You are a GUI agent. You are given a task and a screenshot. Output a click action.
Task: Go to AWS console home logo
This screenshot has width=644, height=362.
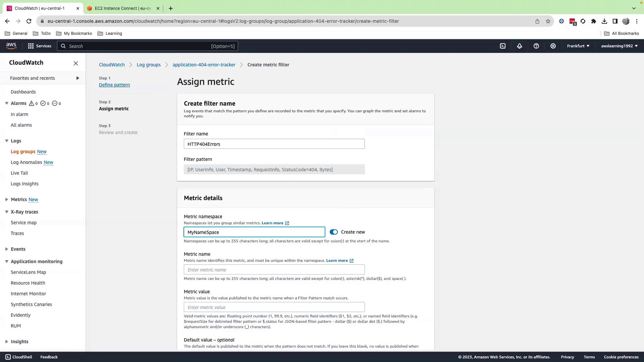[x=11, y=46]
